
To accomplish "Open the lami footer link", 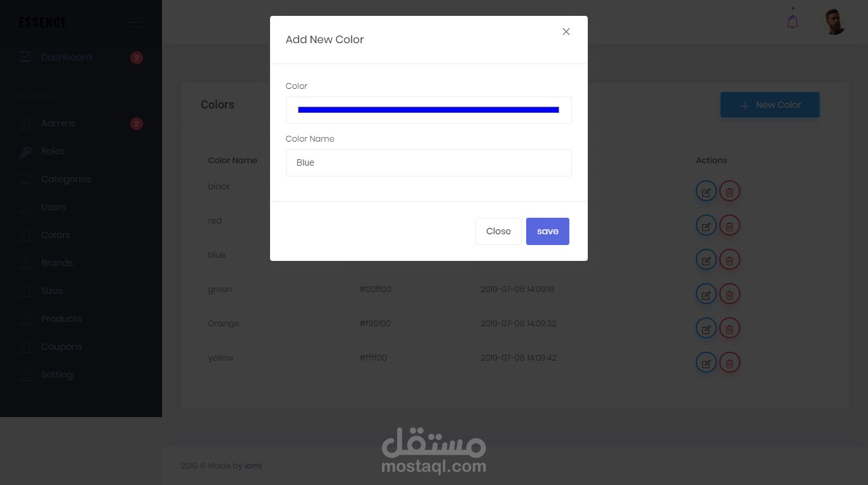I will pos(253,465).
